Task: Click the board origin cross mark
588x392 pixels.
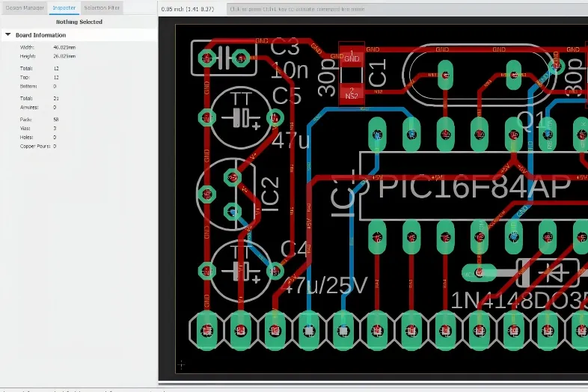Action: pyautogui.click(x=182, y=364)
